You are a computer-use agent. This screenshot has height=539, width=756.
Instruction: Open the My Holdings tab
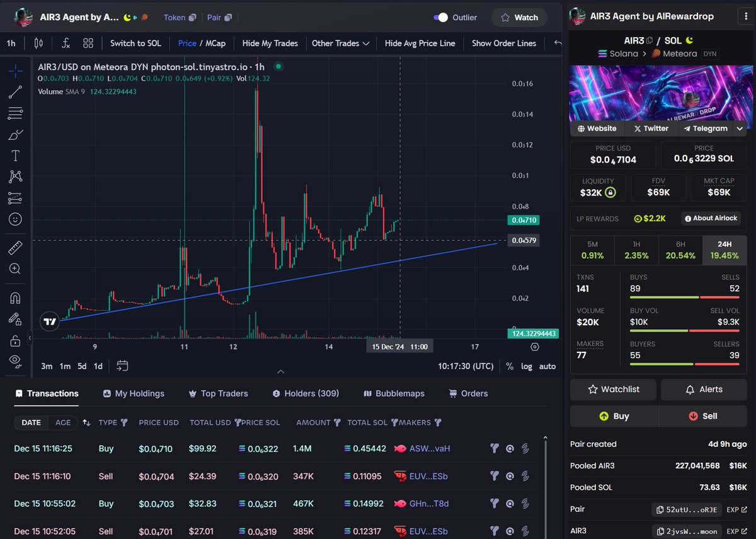pos(134,393)
